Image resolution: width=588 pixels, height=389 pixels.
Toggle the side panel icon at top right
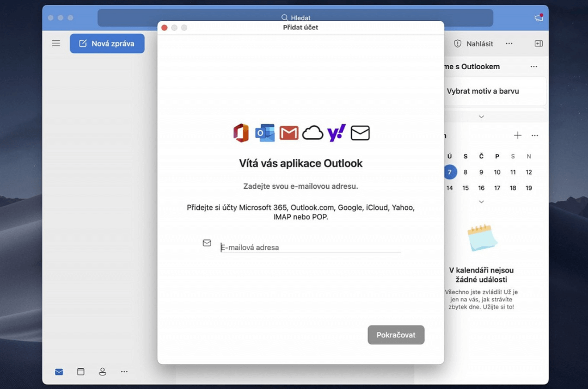[x=538, y=44]
